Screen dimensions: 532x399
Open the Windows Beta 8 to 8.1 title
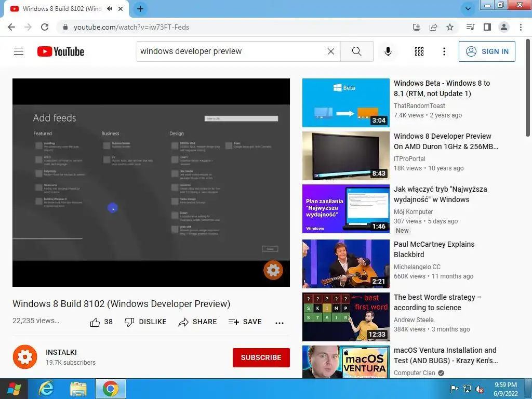click(x=442, y=88)
